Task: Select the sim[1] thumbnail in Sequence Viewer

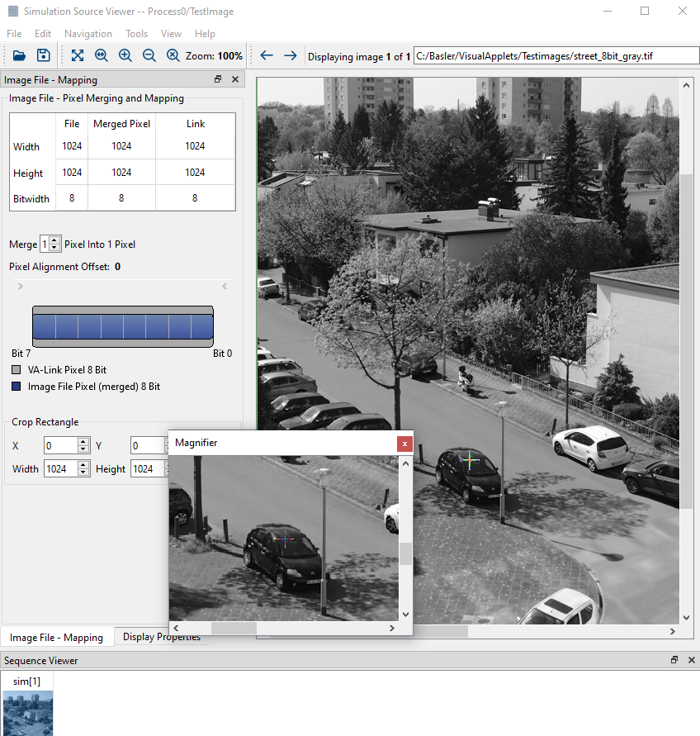Action: coord(28,706)
